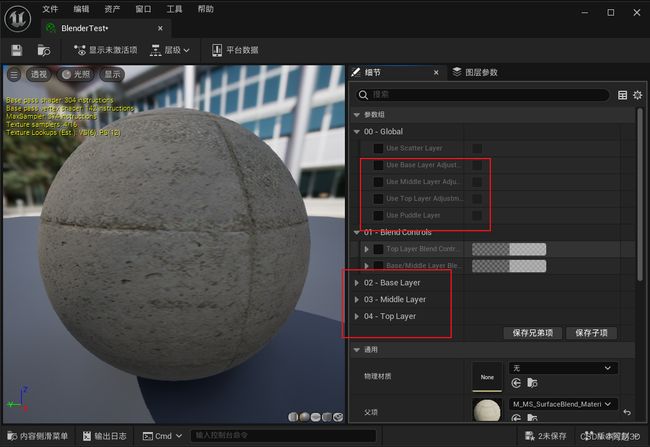Expand the 04 - Top Layer group

pyautogui.click(x=357, y=316)
